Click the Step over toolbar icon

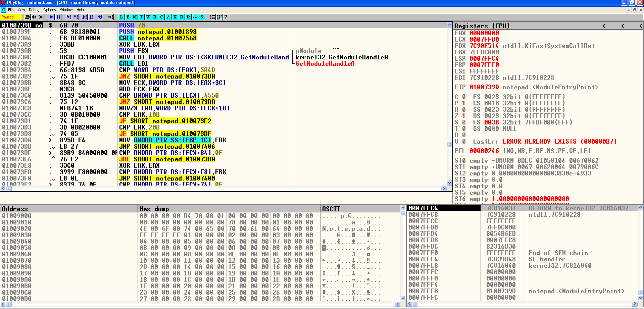pos(76,17)
